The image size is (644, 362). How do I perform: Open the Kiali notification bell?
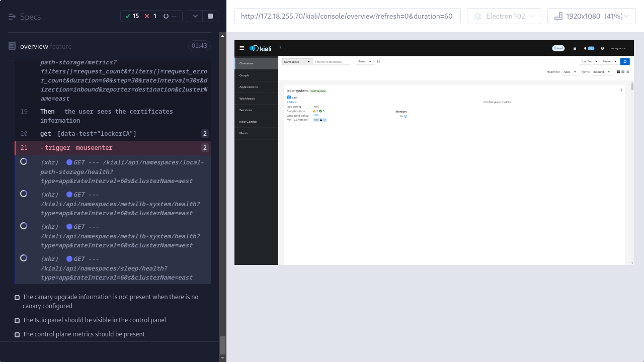(586, 48)
